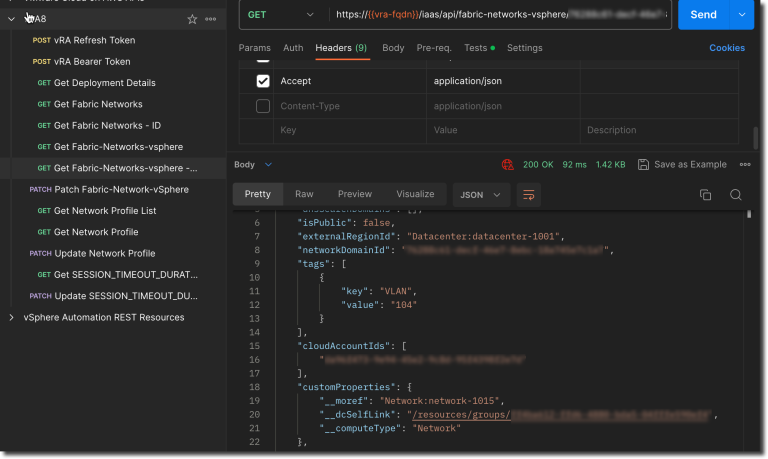
Task: Open vRA8 collection more-options menu
Action: click(x=211, y=19)
